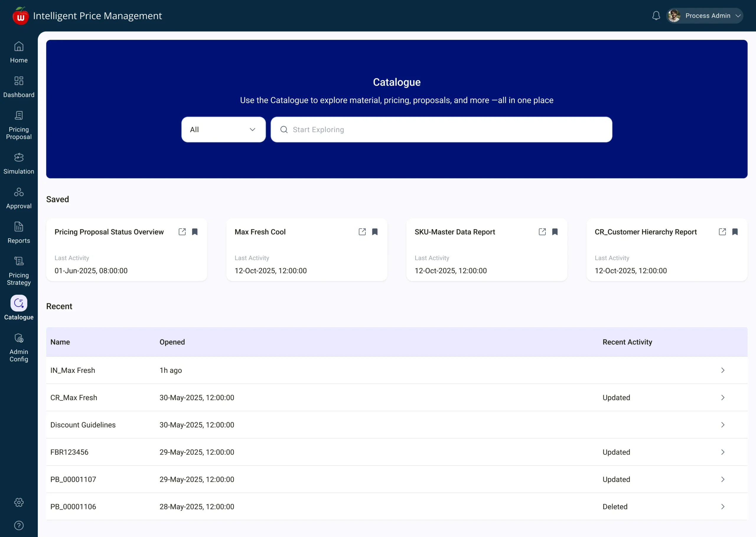Image resolution: width=756 pixels, height=537 pixels.
Task: Expand the Discount Guidelines row chevron
Action: pyautogui.click(x=723, y=425)
